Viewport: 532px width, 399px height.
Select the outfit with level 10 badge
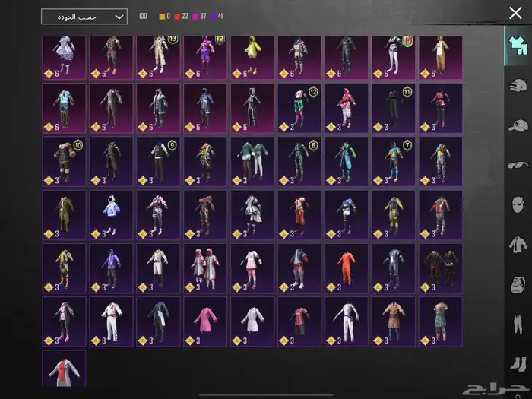64,161
